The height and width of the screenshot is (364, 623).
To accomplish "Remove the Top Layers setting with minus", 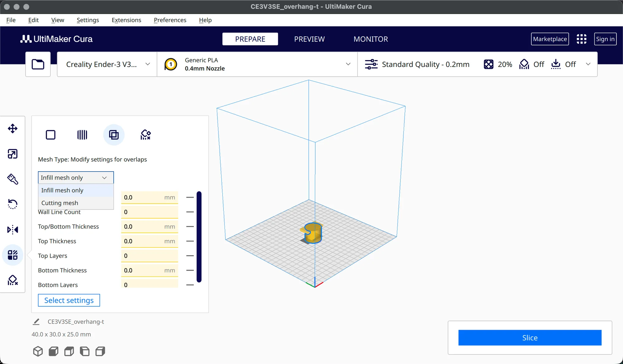I will [x=190, y=256].
